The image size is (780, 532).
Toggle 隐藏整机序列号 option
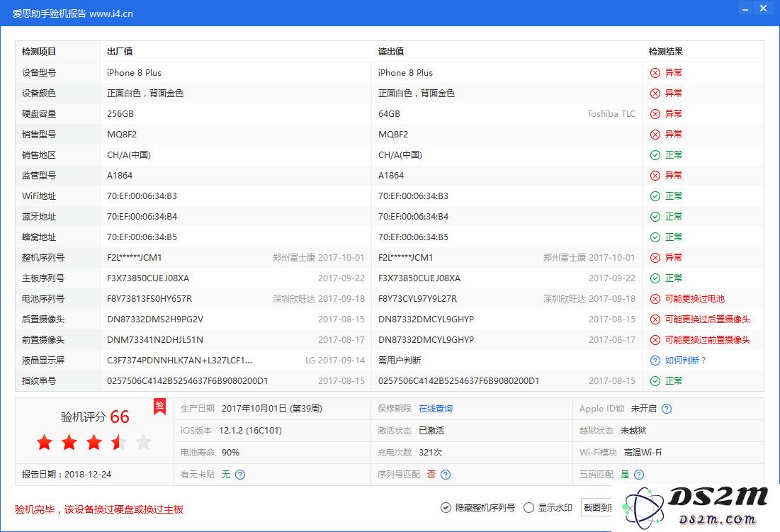477,508
